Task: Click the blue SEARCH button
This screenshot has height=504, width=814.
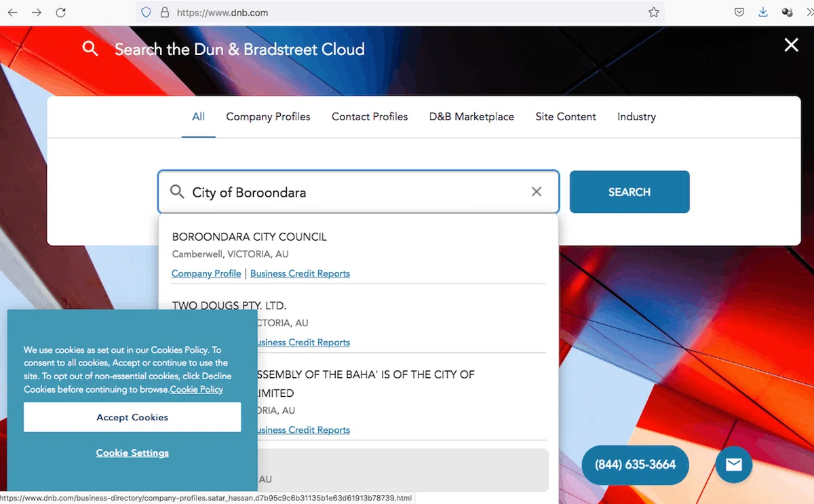Action: click(x=629, y=192)
